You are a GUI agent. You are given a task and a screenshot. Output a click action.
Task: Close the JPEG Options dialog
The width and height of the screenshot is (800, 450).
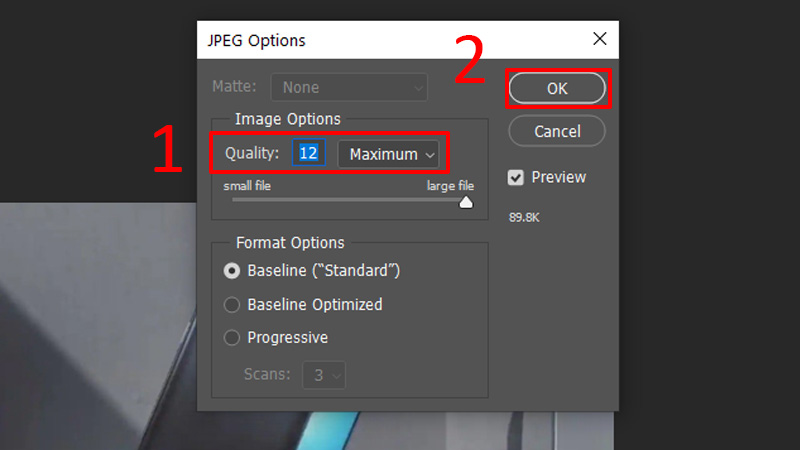click(x=599, y=39)
